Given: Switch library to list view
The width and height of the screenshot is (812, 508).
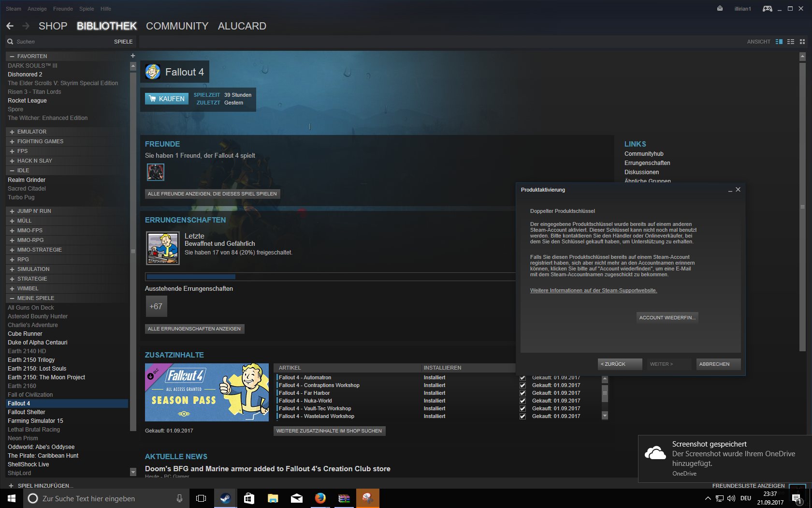Looking at the screenshot, I should pos(791,42).
